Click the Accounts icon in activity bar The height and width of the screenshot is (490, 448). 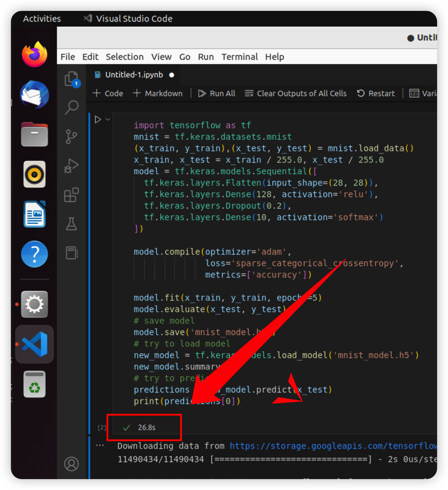[x=71, y=464]
